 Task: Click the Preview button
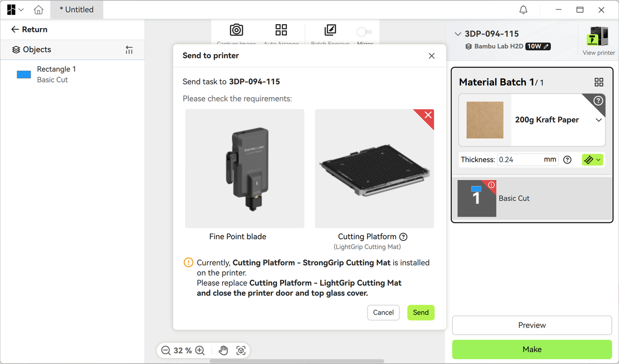tap(532, 325)
